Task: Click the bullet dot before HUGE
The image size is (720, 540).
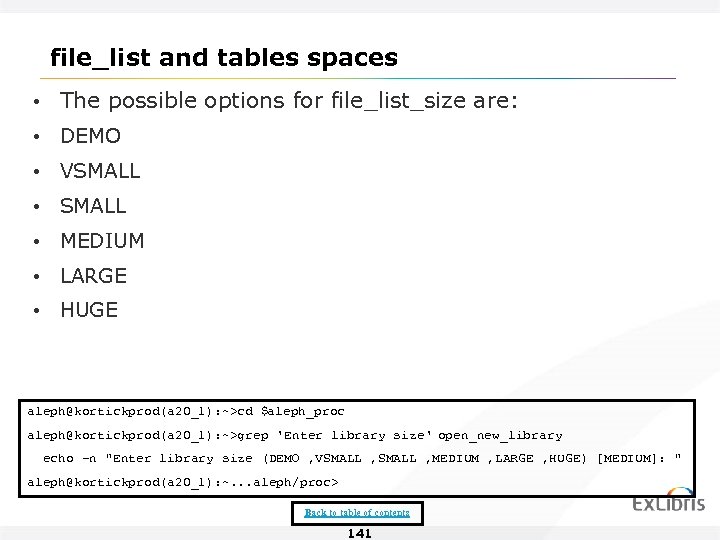Action: click(x=37, y=311)
